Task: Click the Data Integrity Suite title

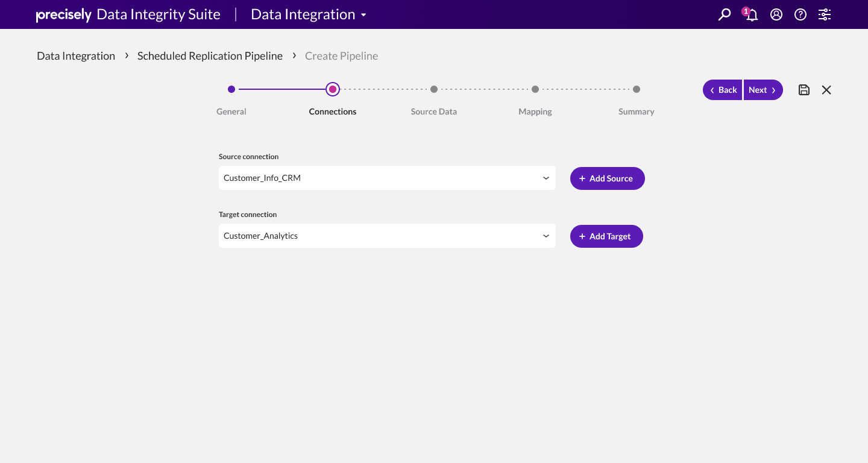Action: tap(159, 14)
